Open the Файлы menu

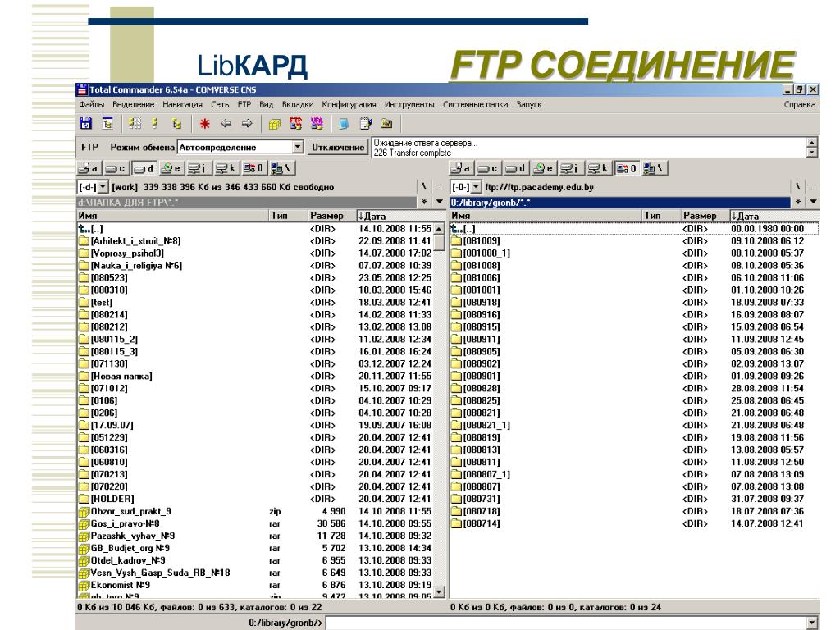[x=92, y=104]
